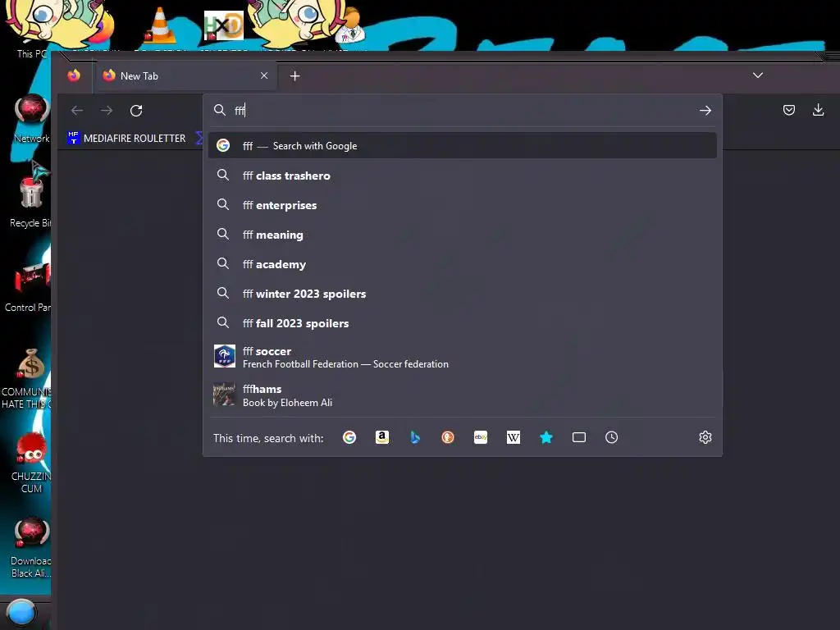The width and height of the screenshot is (840, 630).
Task: Go back with the back arrow
Action: [77, 111]
